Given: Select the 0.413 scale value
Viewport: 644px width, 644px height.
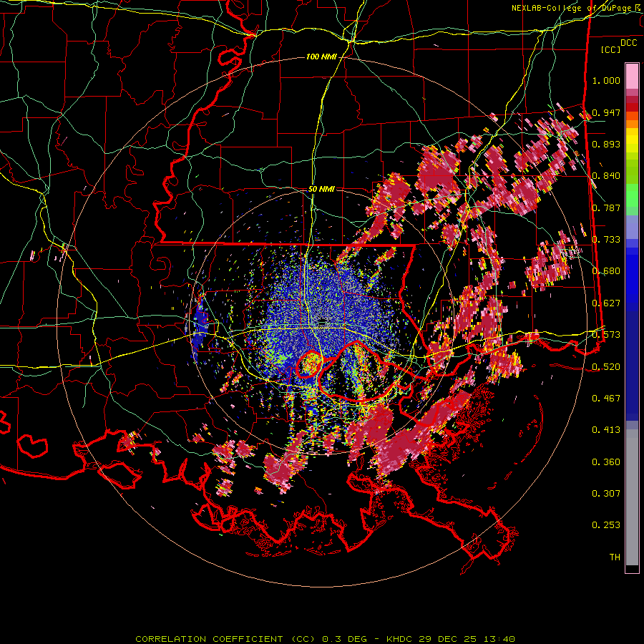Looking at the screenshot, I should pyautogui.click(x=606, y=430).
